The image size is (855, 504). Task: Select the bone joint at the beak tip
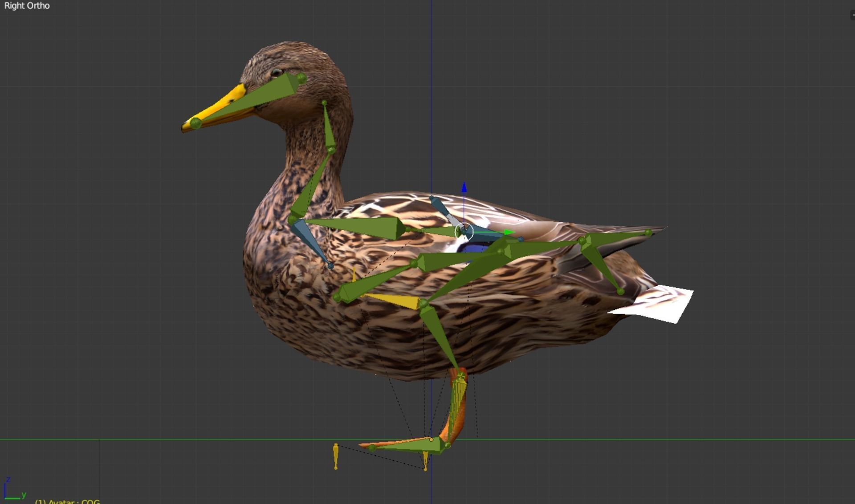(196, 123)
